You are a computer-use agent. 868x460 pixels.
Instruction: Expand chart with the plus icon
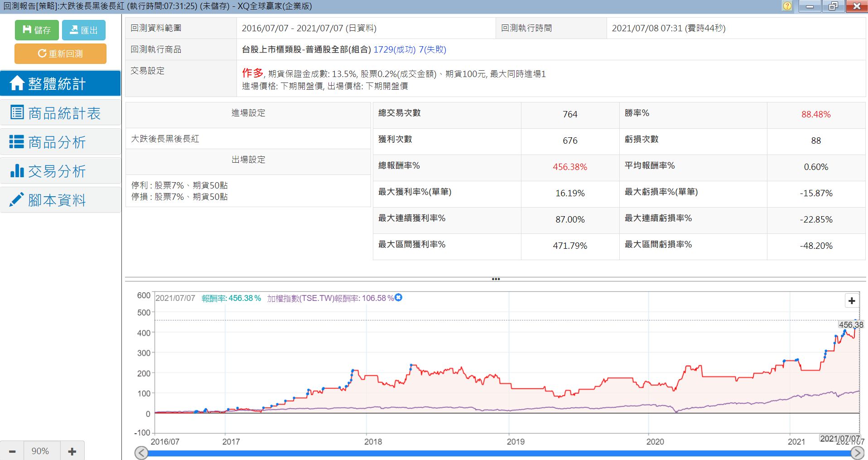pos(852,300)
